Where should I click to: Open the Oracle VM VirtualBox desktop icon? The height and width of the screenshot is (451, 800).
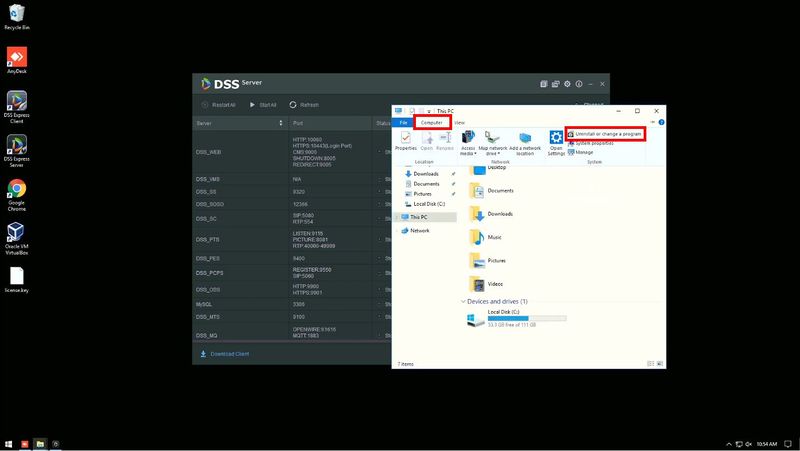(16, 238)
